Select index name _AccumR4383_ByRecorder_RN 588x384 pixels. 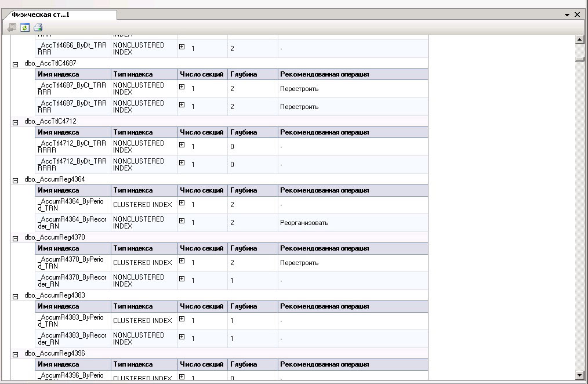(72, 339)
